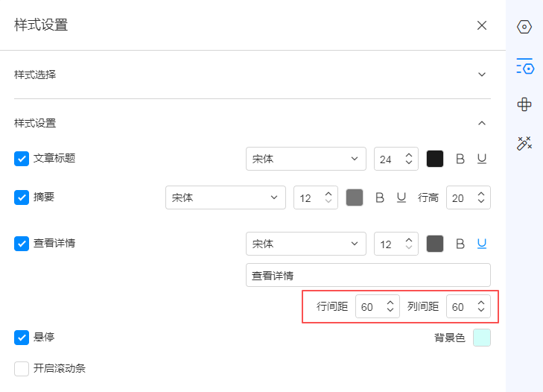The width and height of the screenshot is (543, 392).
Task: Click the 查看详情 text input field
Action: pos(368,275)
